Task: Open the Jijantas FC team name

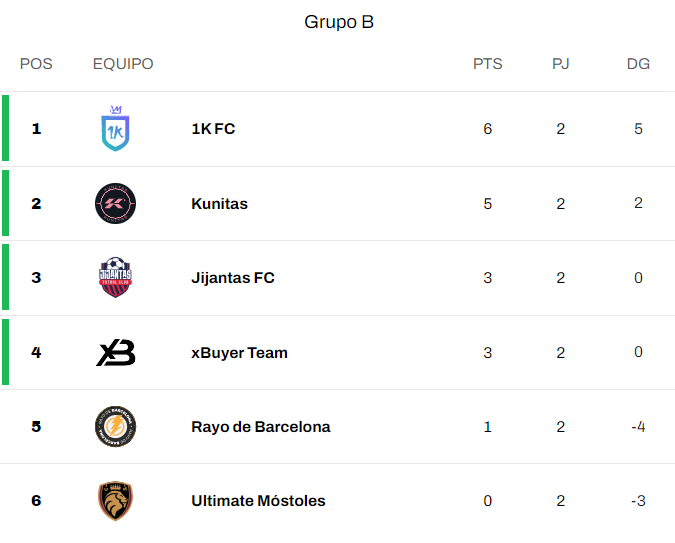Action: 233,278
